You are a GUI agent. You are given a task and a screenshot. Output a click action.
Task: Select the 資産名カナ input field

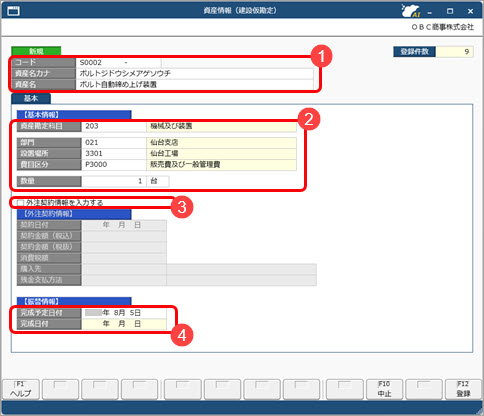click(x=194, y=73)
